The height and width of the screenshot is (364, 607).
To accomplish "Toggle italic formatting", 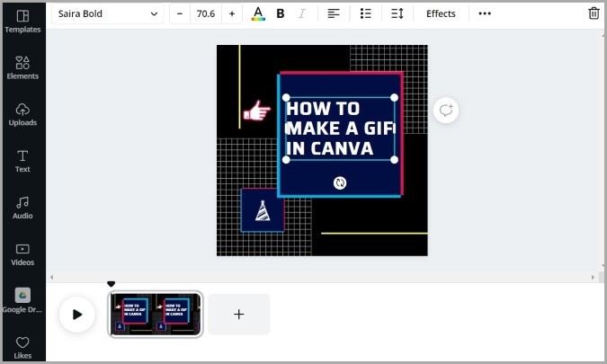I will 302,13.
